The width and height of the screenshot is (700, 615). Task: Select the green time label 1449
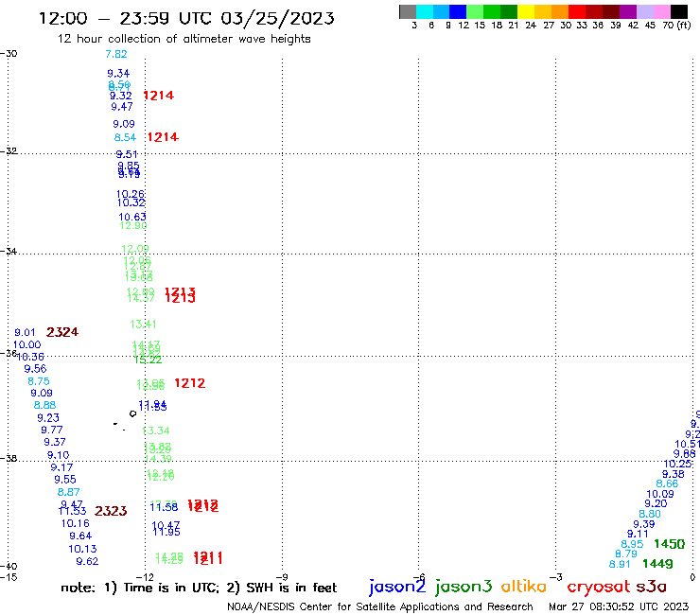[657, 564]
